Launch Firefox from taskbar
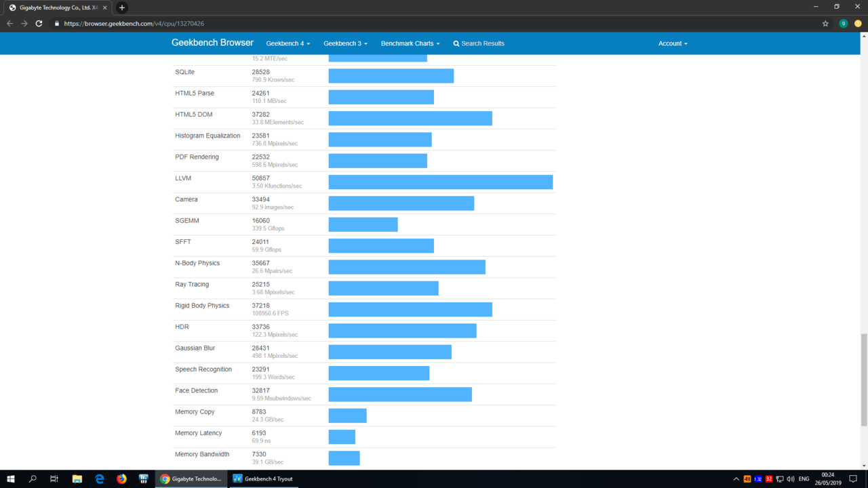Viewport: 868px width, 488px height. 121,479
